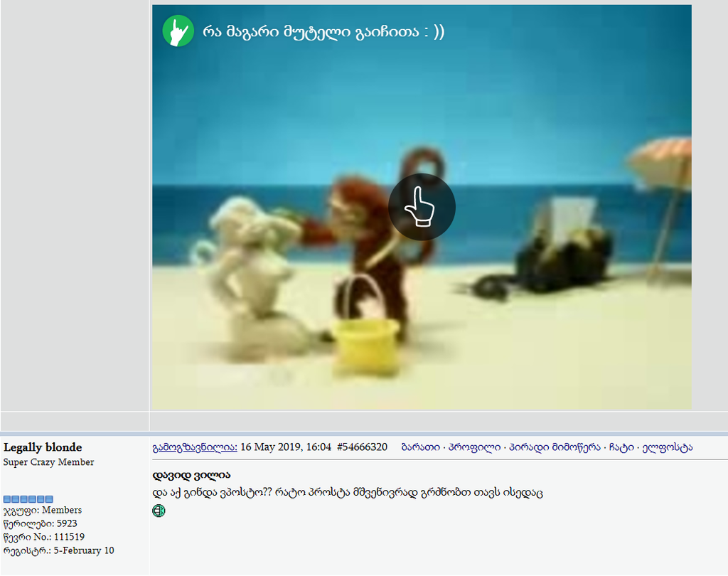728x576 pixels.
Task: Play the beach video with the center button
Action: click(422, 207)
